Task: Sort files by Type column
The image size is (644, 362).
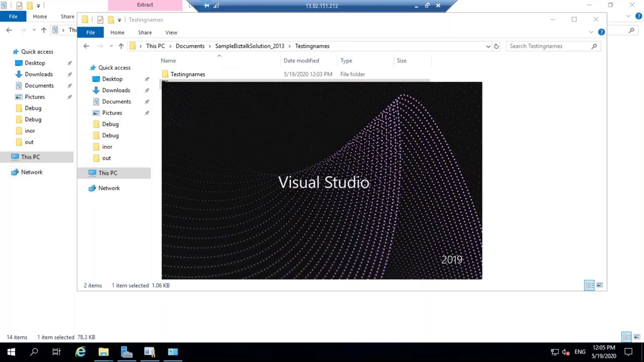Action: (346, 60)
